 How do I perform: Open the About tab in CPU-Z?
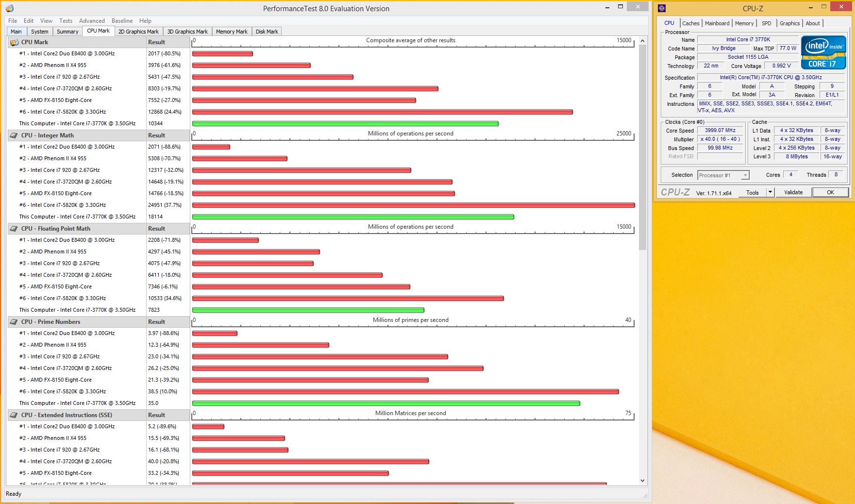(813, 23)
